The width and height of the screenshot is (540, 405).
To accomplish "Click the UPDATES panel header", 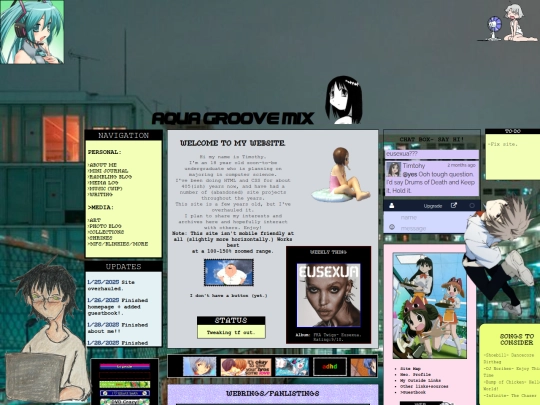I will pos(124,267).
